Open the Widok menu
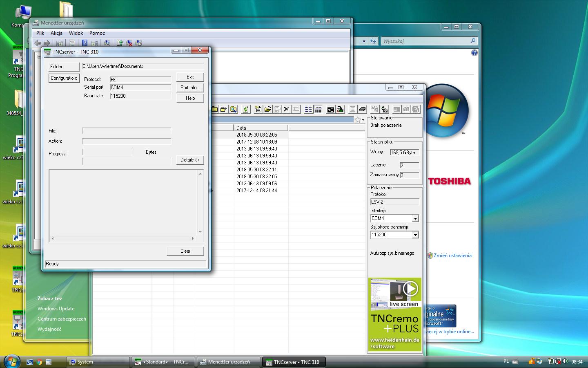Screen dimensions: 588x368 click(76, 33)
